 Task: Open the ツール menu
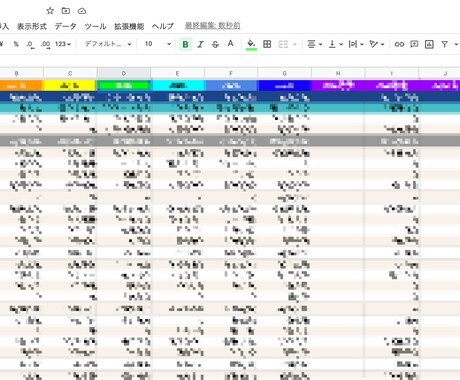[95, 26]
